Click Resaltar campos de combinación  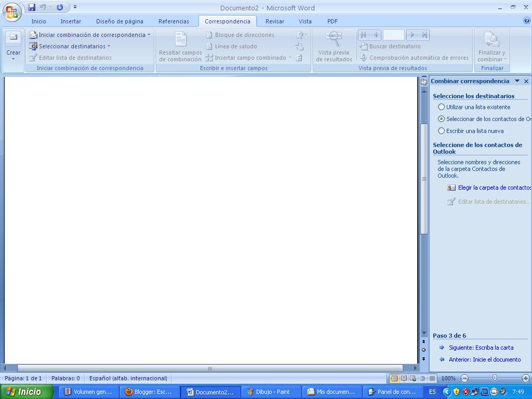click(180, 46)
